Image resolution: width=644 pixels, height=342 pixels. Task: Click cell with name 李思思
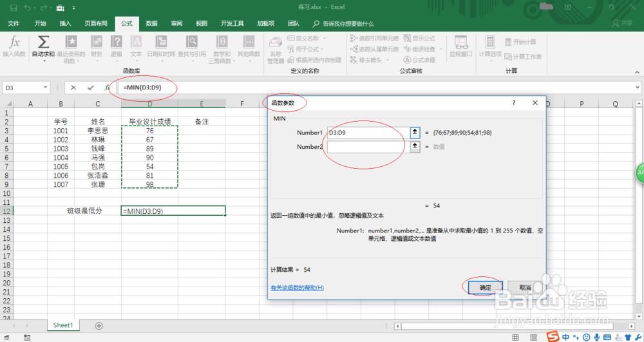tap(98, 131)
